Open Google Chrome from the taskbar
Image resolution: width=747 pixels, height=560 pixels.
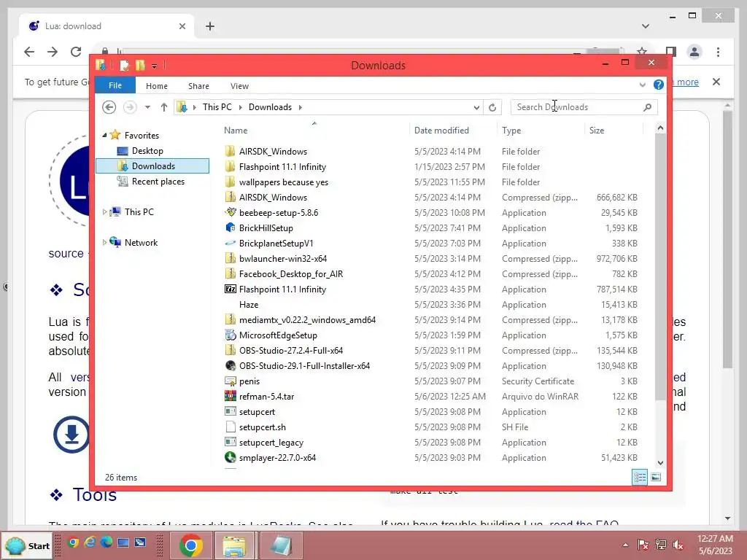click(x=190, y=545)
